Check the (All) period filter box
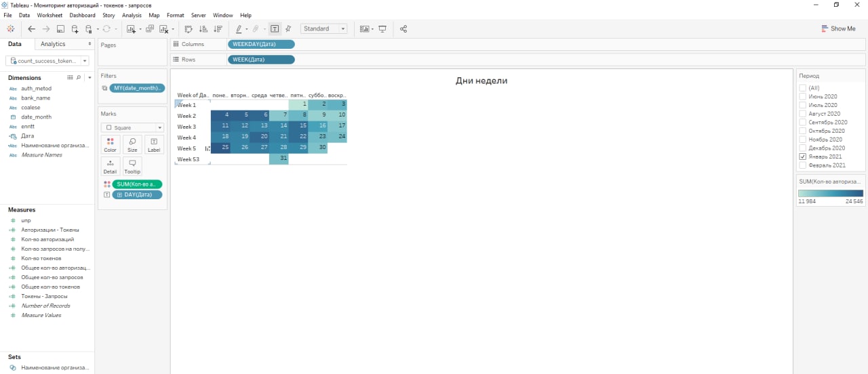The image size is (868, 374). [x=803, y=88]
